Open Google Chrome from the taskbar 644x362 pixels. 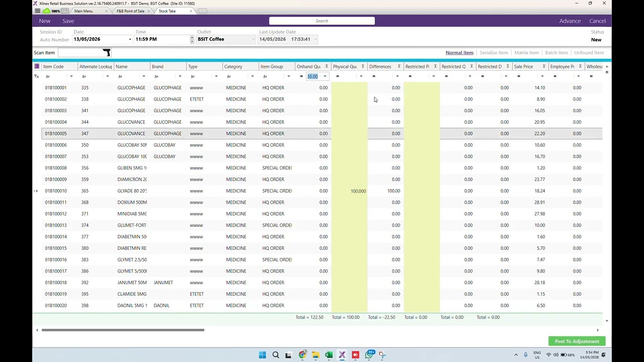tap(302, 355)
